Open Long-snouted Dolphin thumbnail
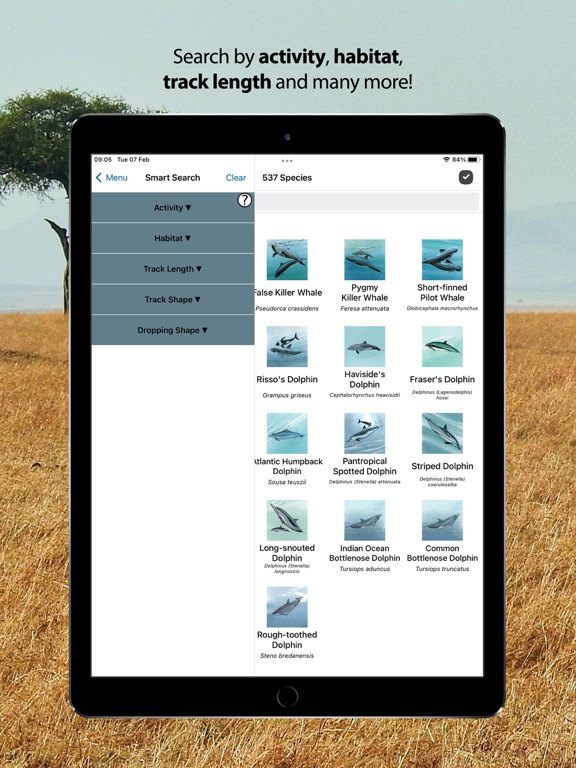 (287, 520)
